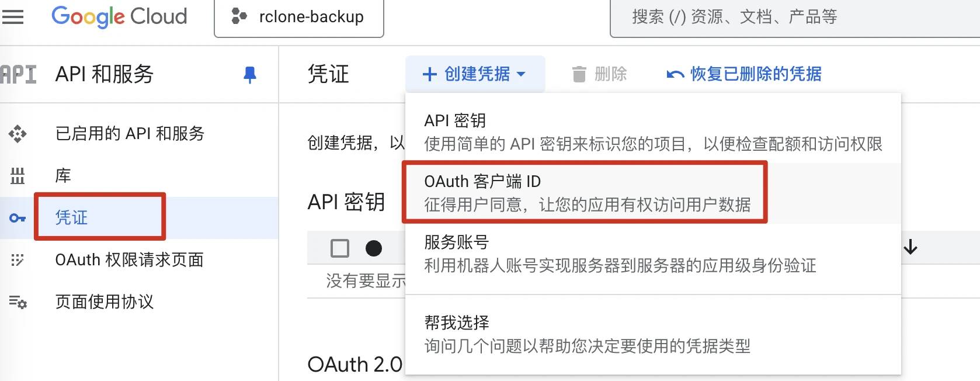Click the settings-list icon beside 页面使用协议

click(x=18, y=302)
